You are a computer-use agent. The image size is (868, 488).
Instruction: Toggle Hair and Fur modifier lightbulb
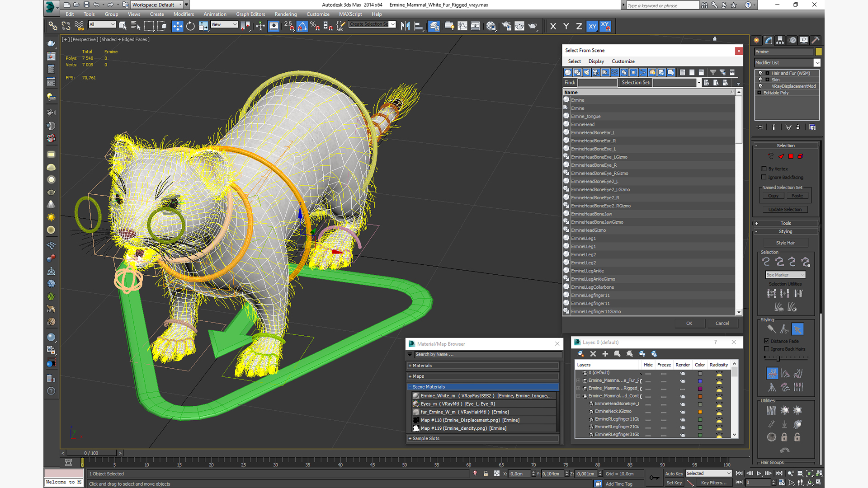(x=761, y=73)
